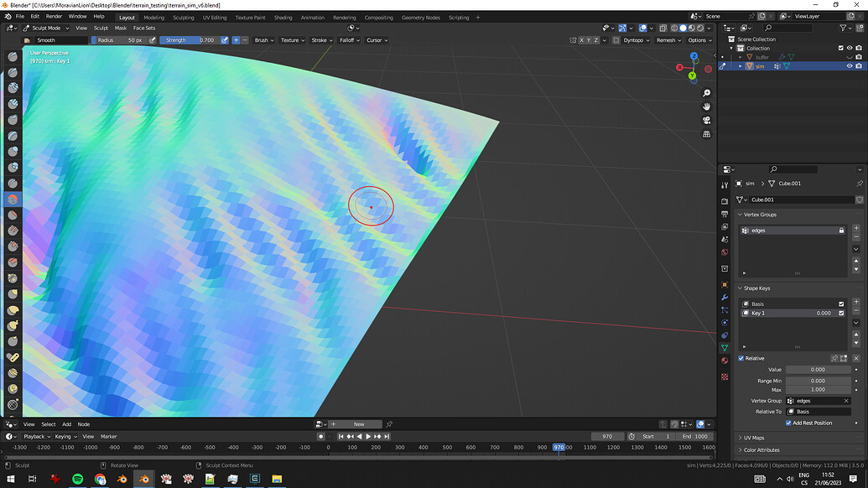
Task: Open the Render menu
Action: point(54,17)
